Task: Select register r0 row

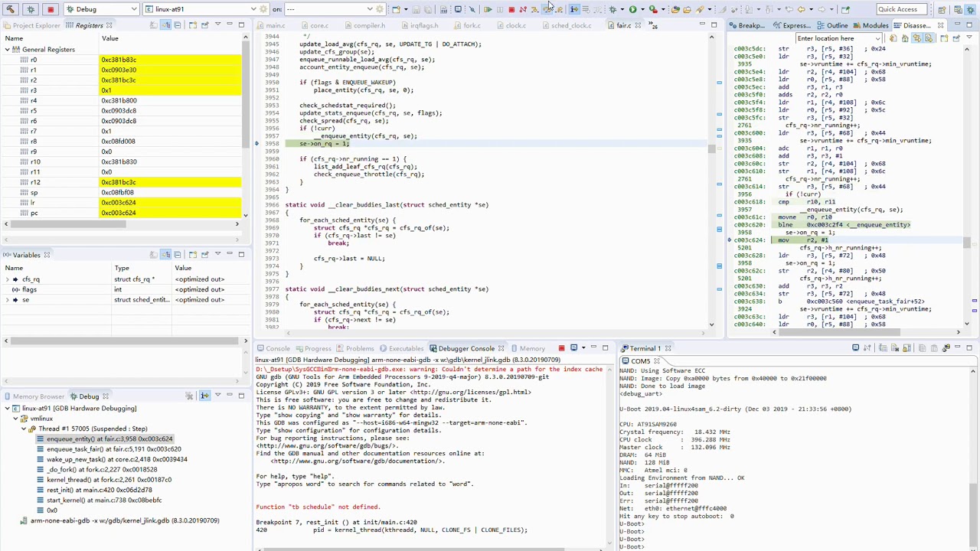Action: point(122,60)
